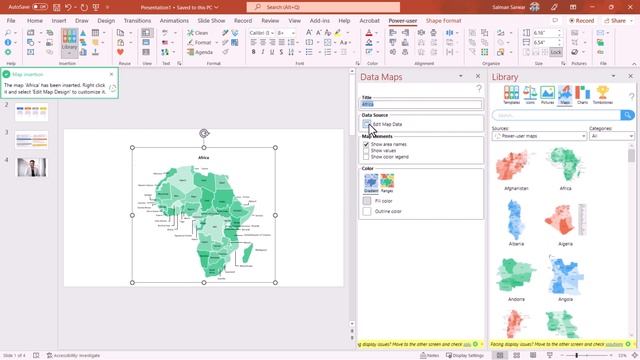Click the blue info icon in Help group

point(8,42)
